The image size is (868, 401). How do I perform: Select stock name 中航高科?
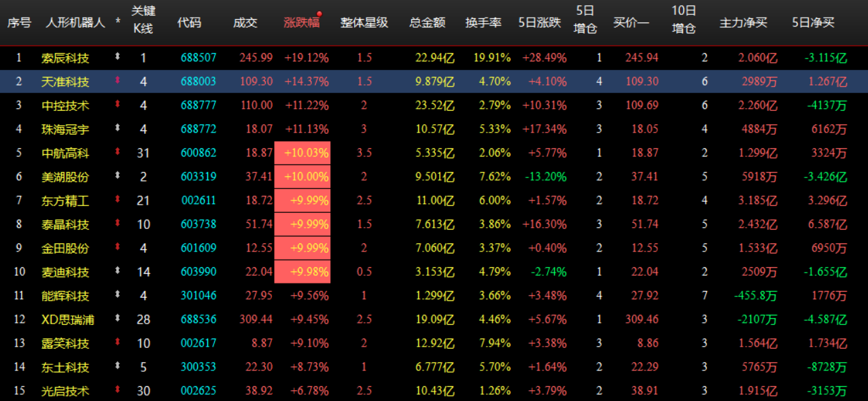tap(65, 153)
